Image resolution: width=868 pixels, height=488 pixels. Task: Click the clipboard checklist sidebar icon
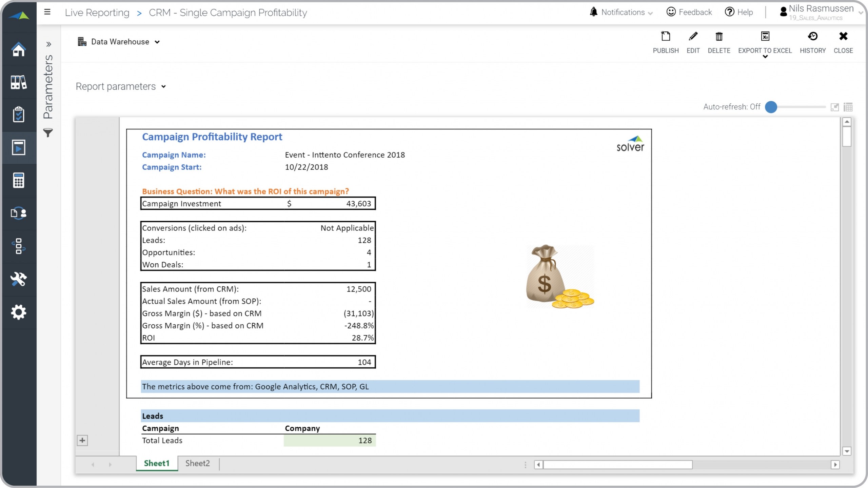point(19,115)
